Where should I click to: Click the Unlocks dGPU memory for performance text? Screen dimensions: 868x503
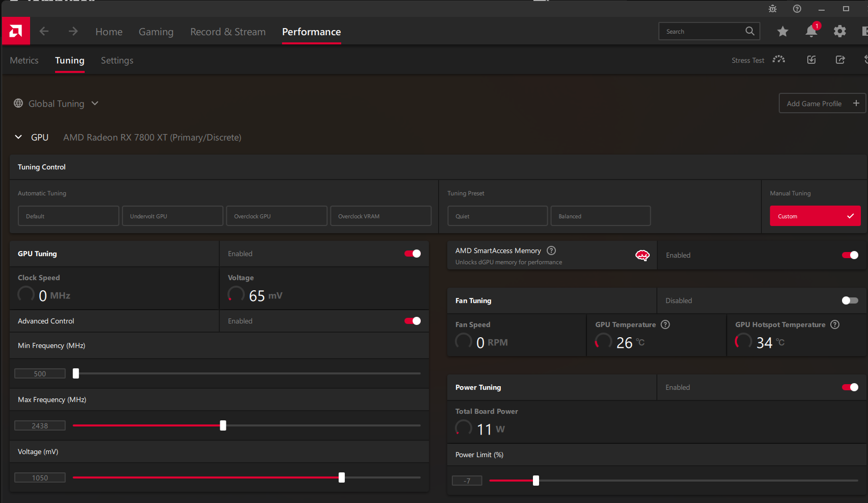point(508,262)
